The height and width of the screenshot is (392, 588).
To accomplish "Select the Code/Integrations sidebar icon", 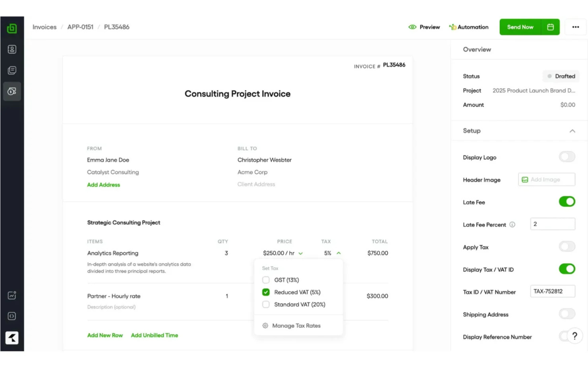I will (12, 316).
